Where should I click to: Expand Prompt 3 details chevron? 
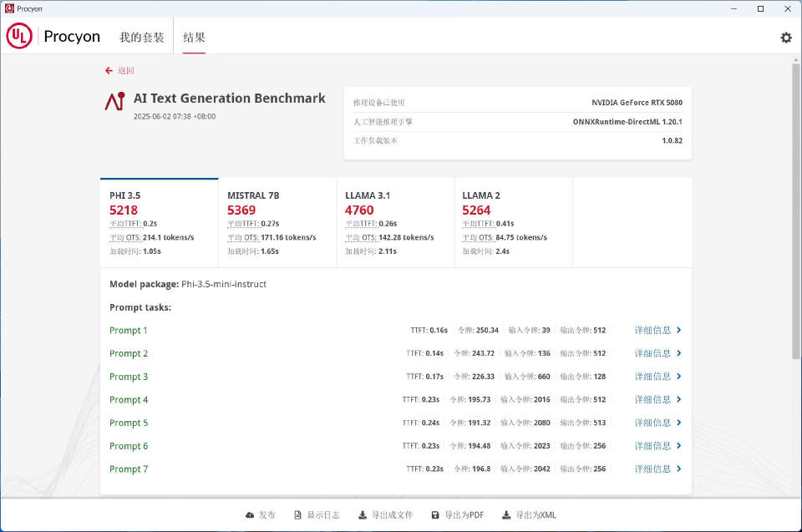click(x=678, y=376)
